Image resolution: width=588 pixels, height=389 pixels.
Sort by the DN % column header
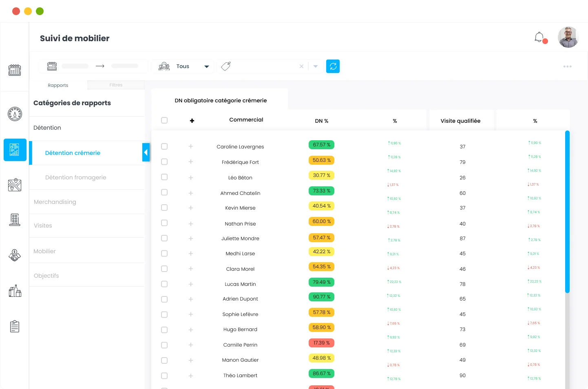[x=322, y=121]
